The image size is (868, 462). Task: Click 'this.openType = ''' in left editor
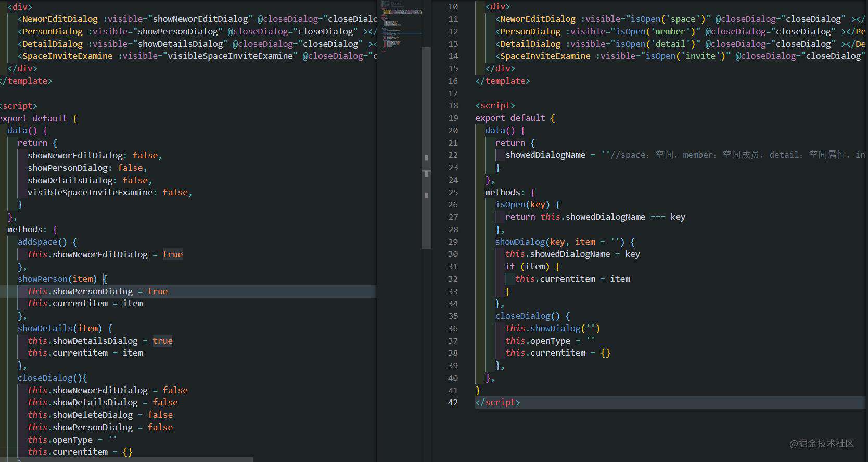72,440
